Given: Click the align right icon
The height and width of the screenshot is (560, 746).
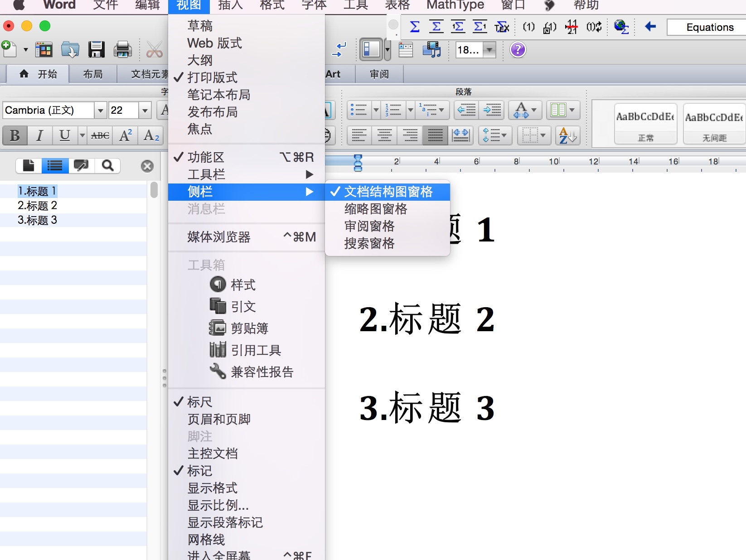Looking at the screenshot, I should (410, 135).
